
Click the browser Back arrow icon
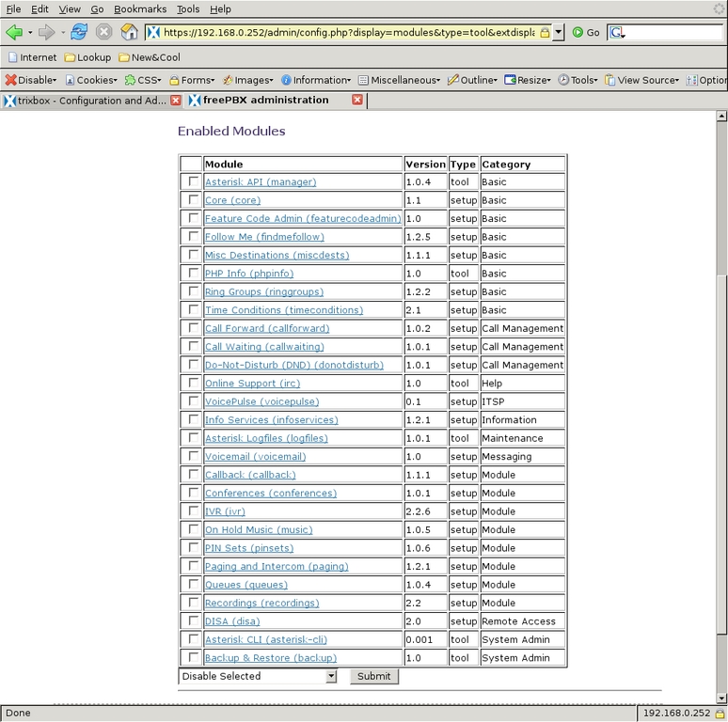tap(14, 32)
